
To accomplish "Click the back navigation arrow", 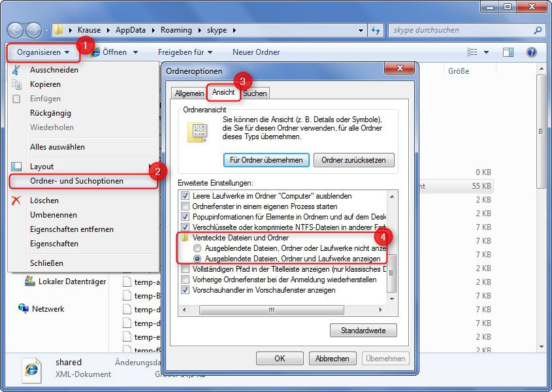I will pos(14,29).
